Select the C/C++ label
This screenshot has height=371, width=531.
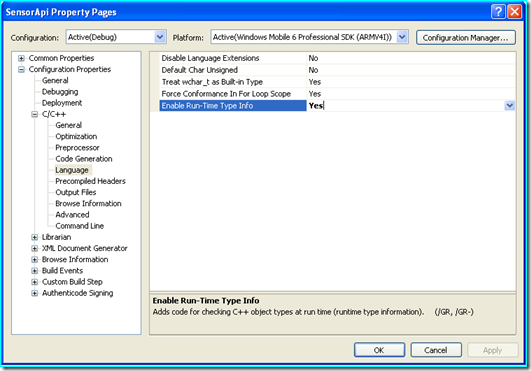coord(54,114)
